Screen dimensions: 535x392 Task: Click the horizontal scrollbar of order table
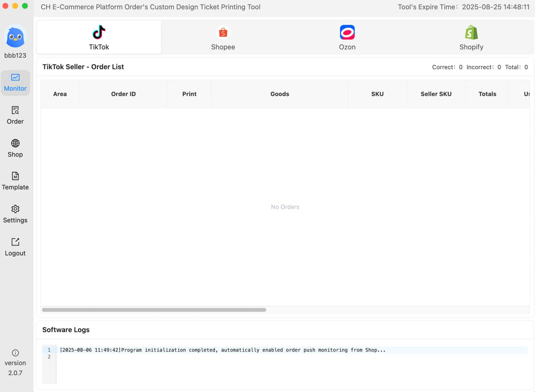pos(154,310)
